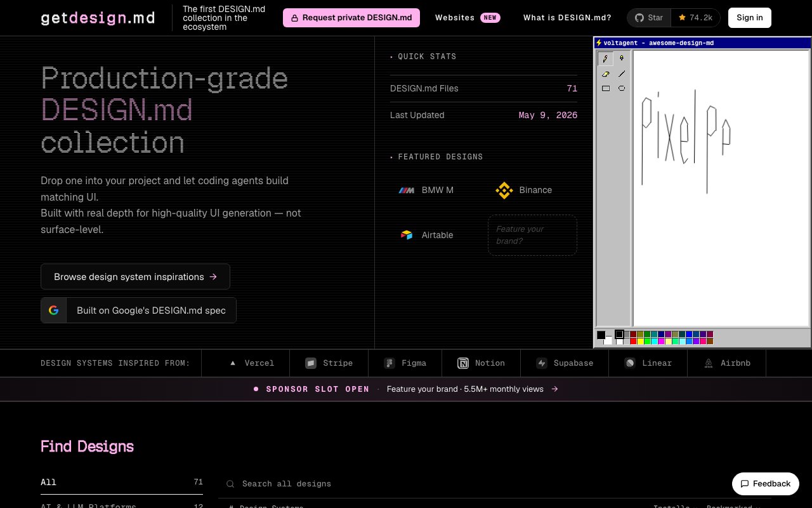Pick the brown color swatch
Screen dimensions: 812x508
click(710, 342)
